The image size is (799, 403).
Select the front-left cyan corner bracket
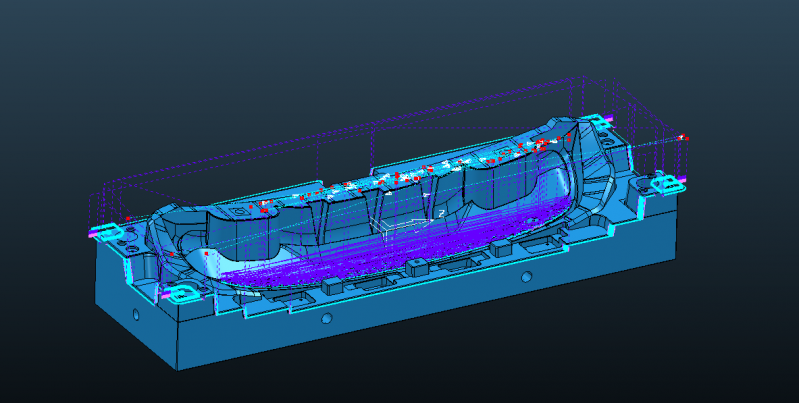(x=179, y=294)
